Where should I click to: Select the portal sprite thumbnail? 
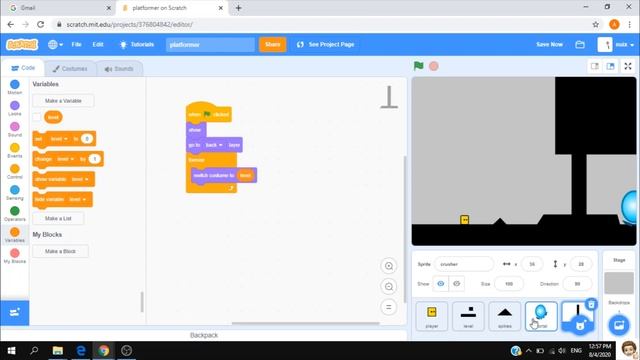(x=541, y=316)
